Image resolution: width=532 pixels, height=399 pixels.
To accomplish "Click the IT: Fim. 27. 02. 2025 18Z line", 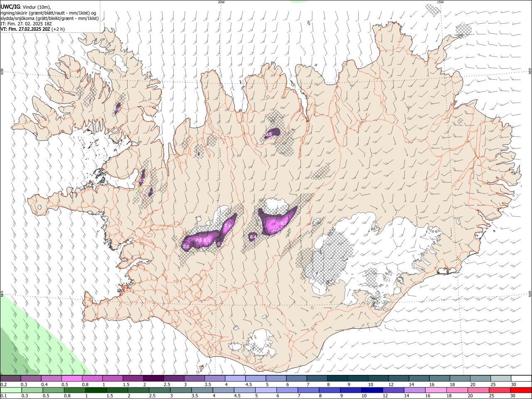I will pos(26,24).
